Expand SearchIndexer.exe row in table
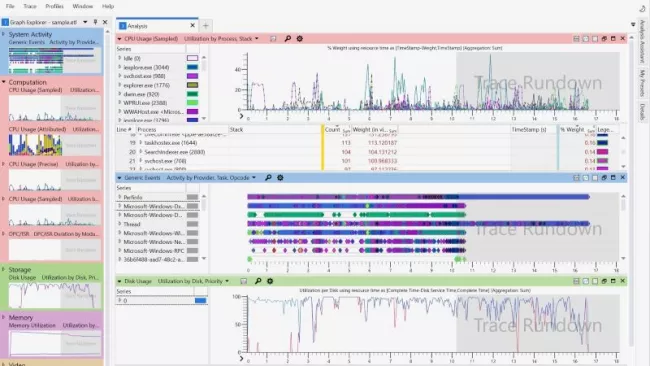 click(x=141, y=152)
